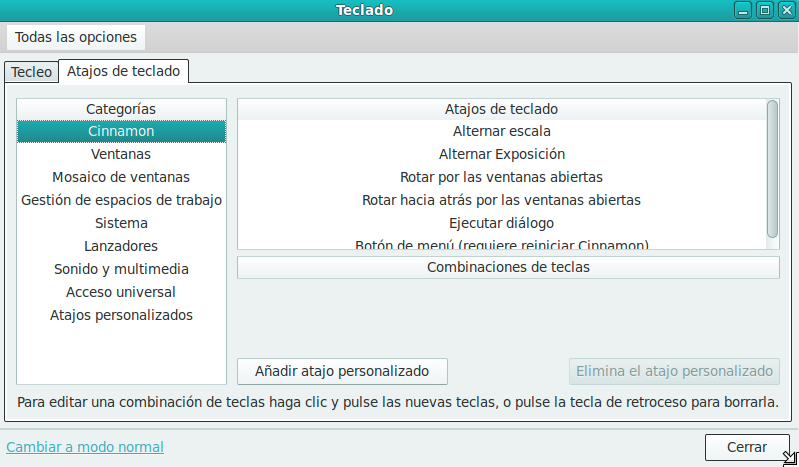Select the Cinnamon category
This screenshot has height=467, width=799.
[121, 131]
